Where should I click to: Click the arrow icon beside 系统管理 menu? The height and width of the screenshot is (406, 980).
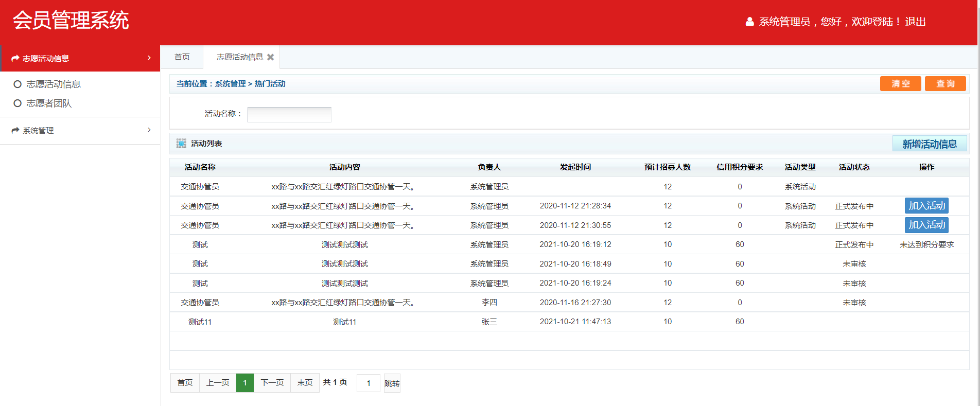tap(15, 130)
